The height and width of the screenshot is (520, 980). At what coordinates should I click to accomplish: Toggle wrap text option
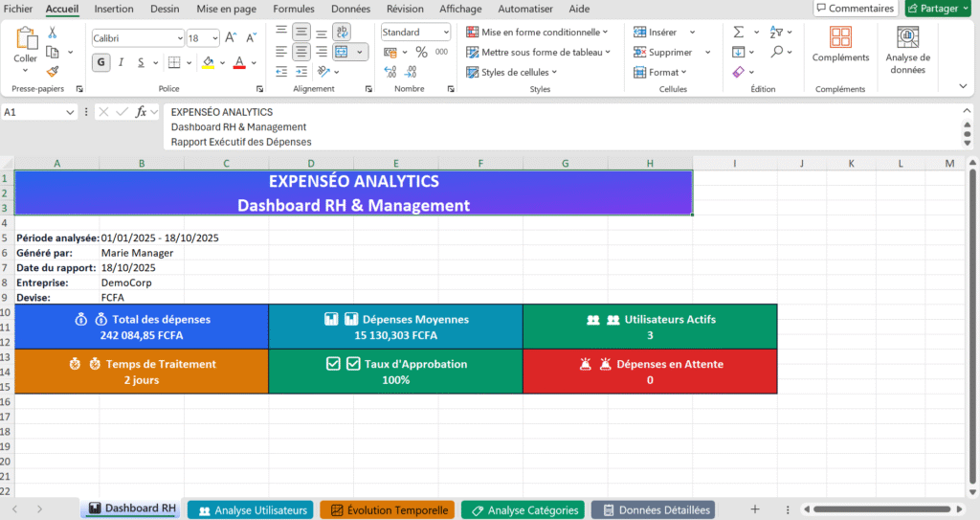342,32
